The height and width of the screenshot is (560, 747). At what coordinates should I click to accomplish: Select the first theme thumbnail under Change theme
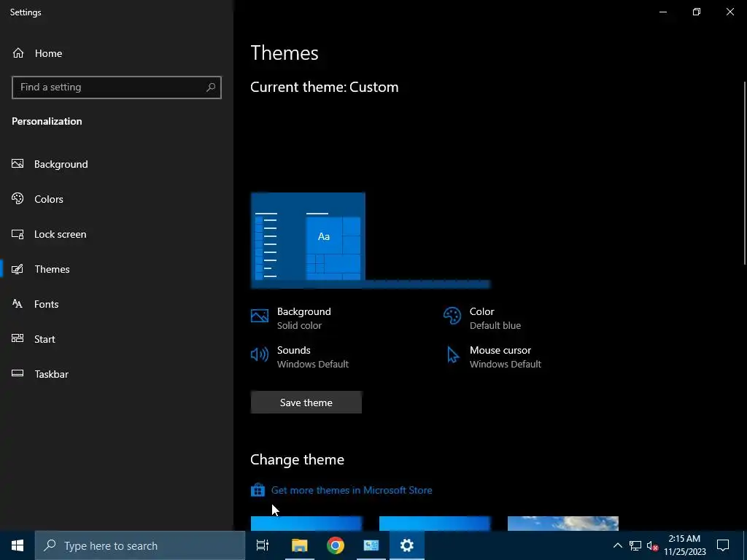point(306,524)
